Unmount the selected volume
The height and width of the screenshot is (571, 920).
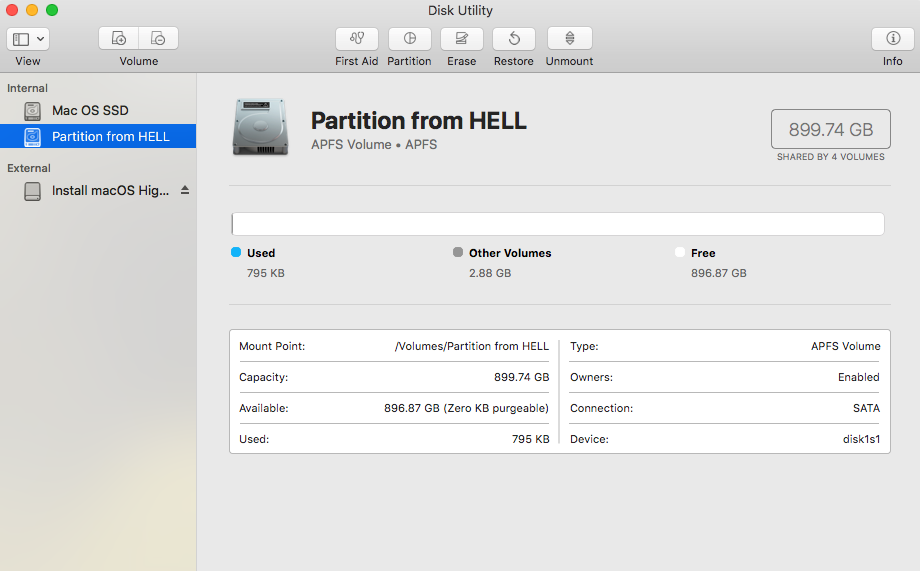click(570, 39)
